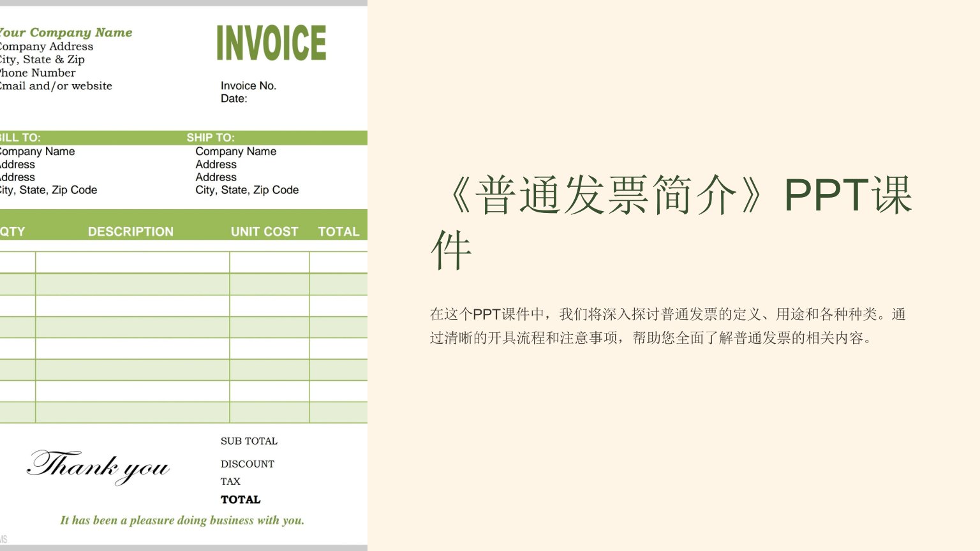Click the 'Thank you' script text

click(x=98, y=467)
